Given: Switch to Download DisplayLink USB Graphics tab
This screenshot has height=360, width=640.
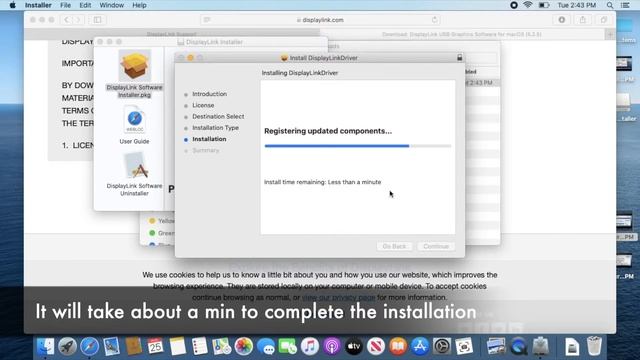Looking at the screenshot, I should coord(462,34).
